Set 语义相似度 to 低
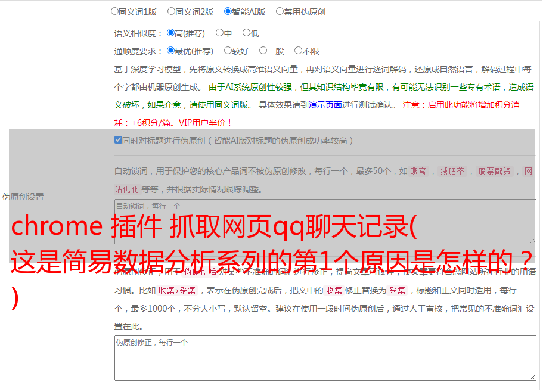 pos(246,33)
